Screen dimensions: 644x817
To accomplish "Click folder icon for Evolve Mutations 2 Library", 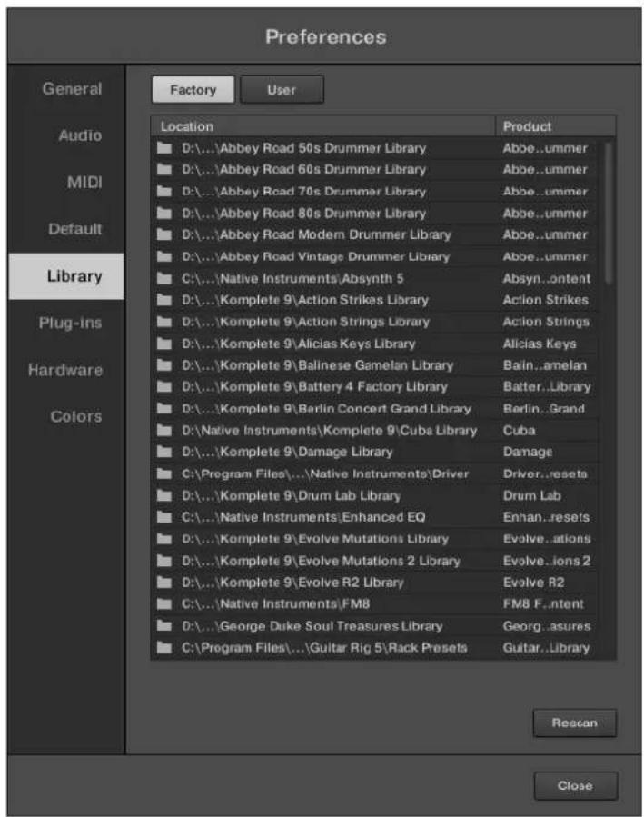I will click(164, 561).
